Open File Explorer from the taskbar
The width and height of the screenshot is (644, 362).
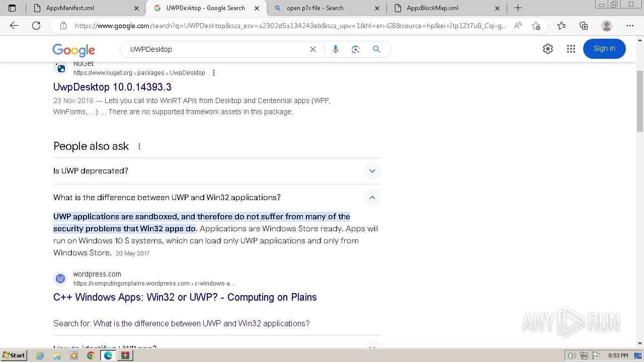(x=57, y=355)
